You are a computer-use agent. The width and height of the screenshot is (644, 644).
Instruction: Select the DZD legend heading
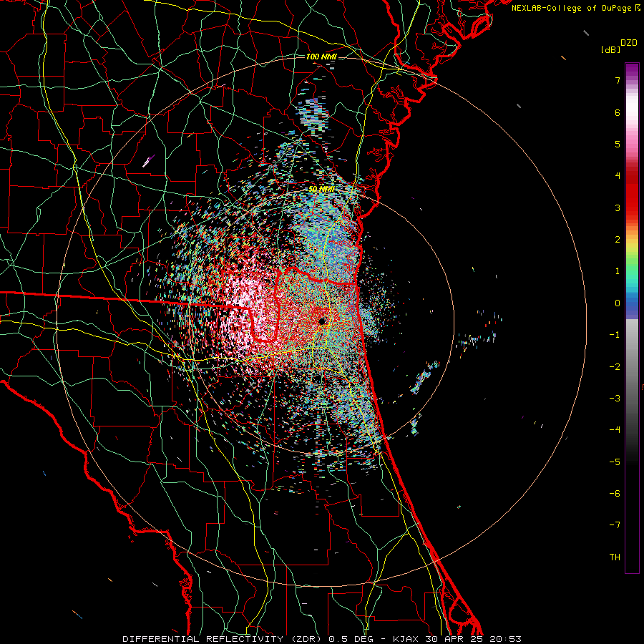(629, 43)
